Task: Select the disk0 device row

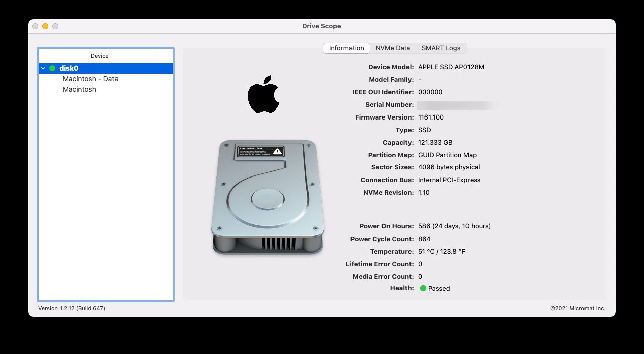Action: (x=106, y=68)
